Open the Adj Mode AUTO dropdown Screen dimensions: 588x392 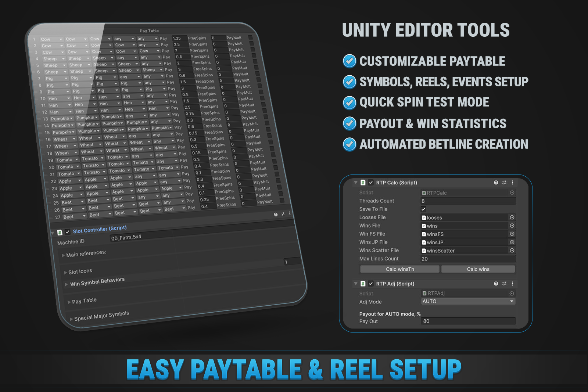[468, 301]
